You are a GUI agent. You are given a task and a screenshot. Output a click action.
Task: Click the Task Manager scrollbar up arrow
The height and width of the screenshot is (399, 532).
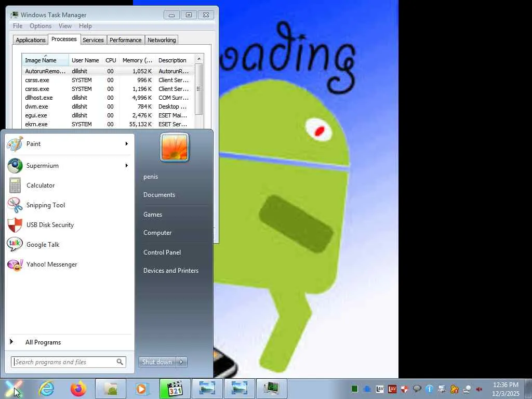(199, 59)
